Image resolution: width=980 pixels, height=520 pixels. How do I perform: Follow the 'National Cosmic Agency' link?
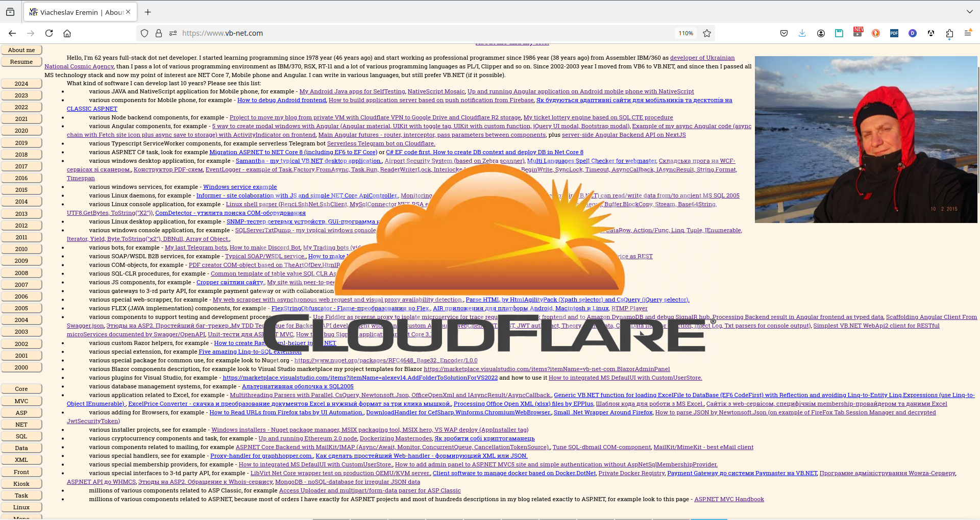[x=79, y=66]
